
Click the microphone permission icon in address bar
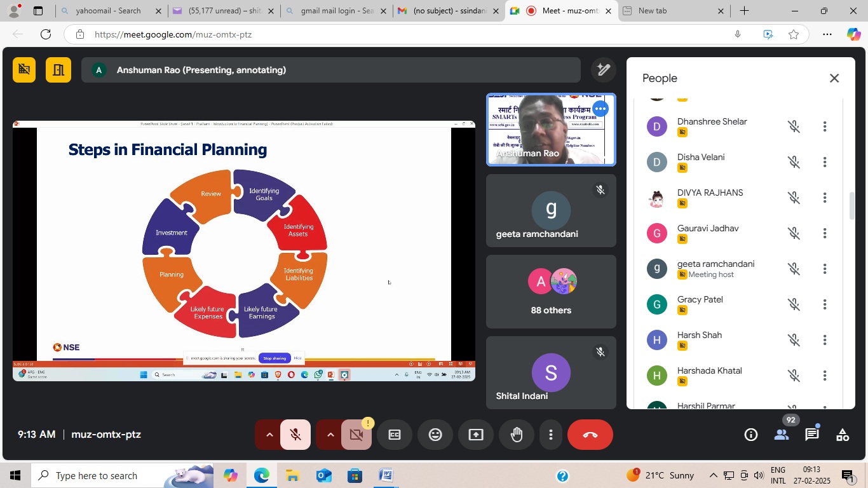click(738, 34)
